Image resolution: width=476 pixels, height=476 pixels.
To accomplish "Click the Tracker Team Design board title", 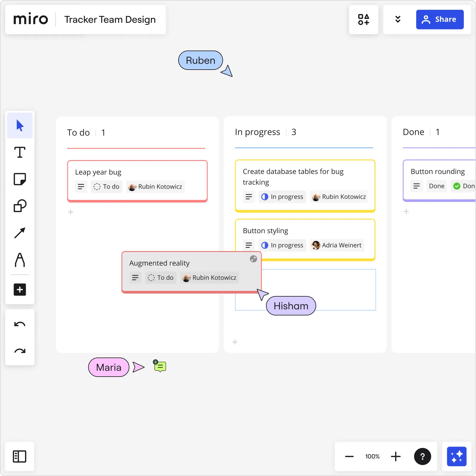I will [x=110, y=19].
